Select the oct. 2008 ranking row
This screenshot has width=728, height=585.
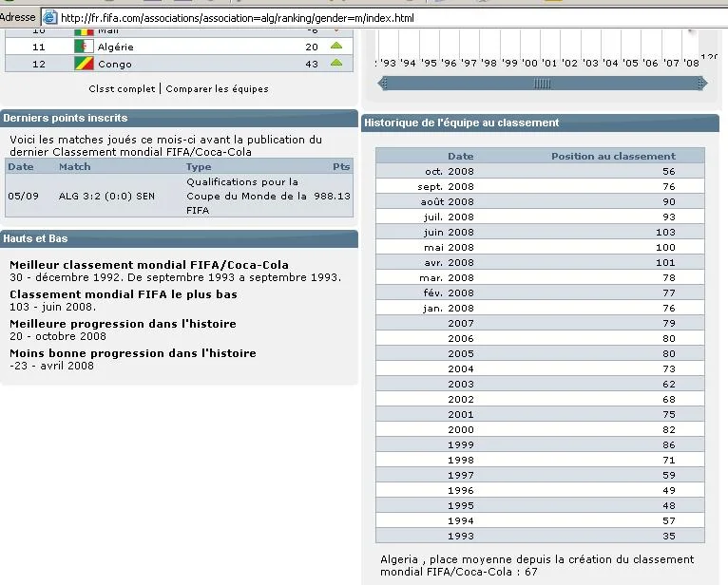540,171
